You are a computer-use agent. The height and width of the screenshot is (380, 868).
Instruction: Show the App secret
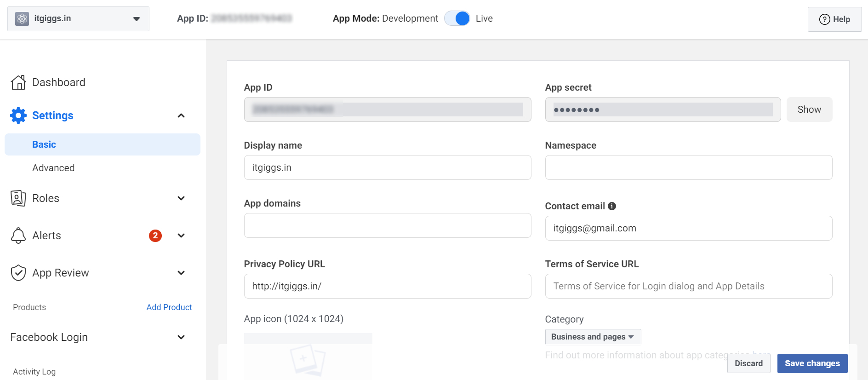pos(809,109)
